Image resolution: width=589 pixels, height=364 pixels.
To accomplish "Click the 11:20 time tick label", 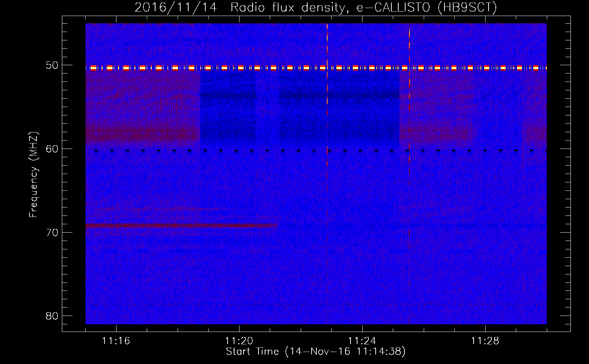I will pos(239,341).
